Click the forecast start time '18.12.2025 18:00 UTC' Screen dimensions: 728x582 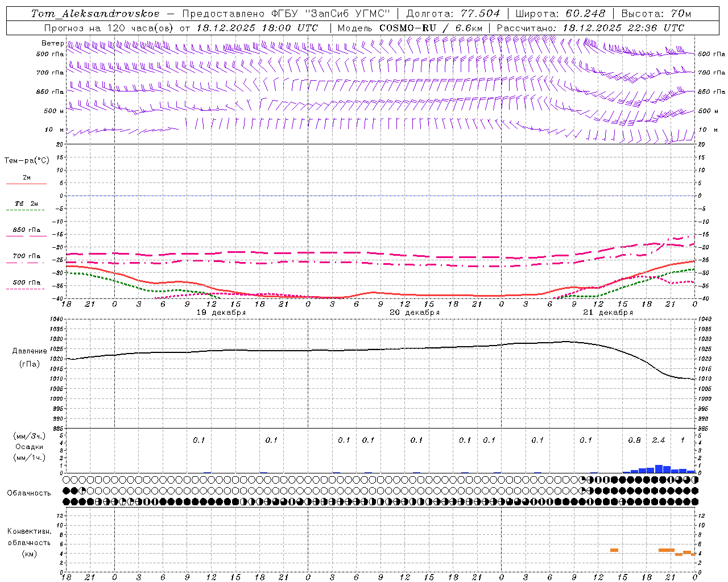(257, 28)
